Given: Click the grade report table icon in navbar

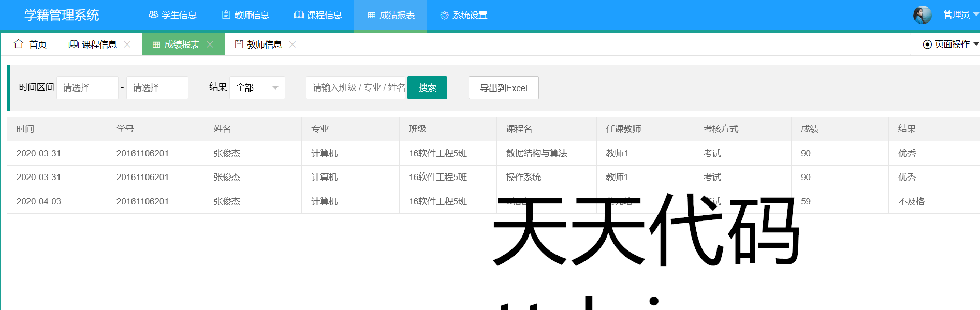Looking at the screenshot, I should (371, 16).
